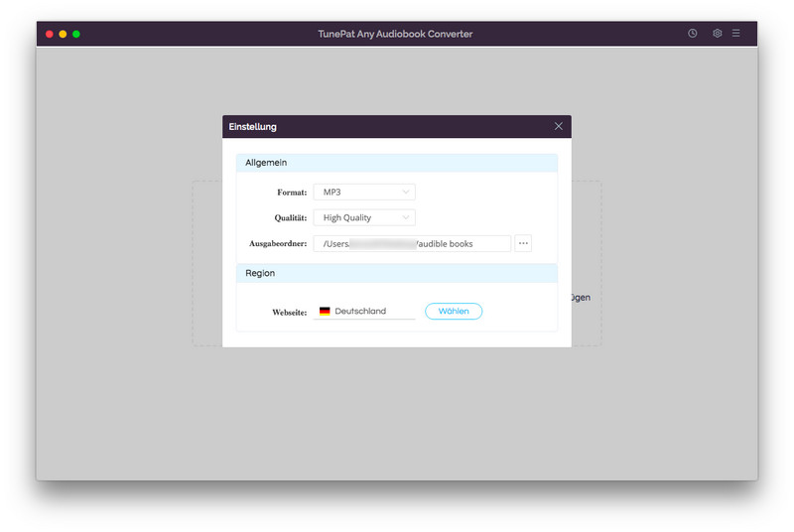Image resolution: width=794 pixels, height=532 pixels.
Task: Click the Einstellung dialog title
Action: [x=253, y=126]
